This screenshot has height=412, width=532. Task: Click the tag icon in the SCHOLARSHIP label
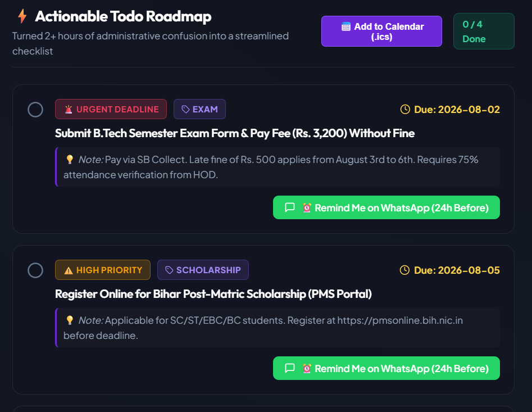pyautogui.click(x=169, y=270)
